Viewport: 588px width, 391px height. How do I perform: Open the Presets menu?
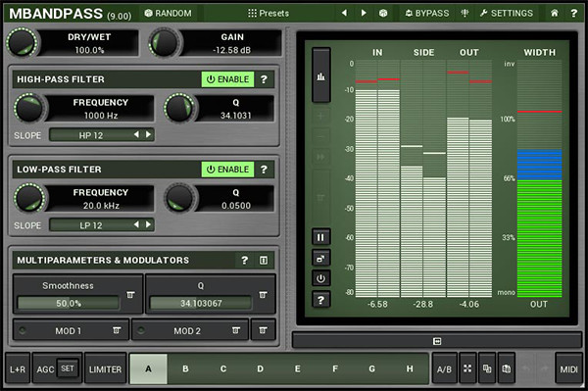coord(269,13)
